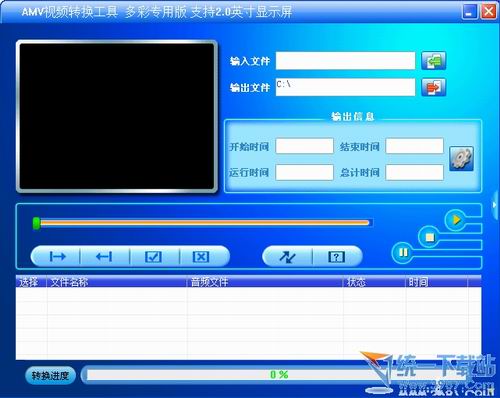Image resolution: width=500 pixels, height=398 pixels.
Task: Click the 总计时间 field
Action: tap(414, 172)
